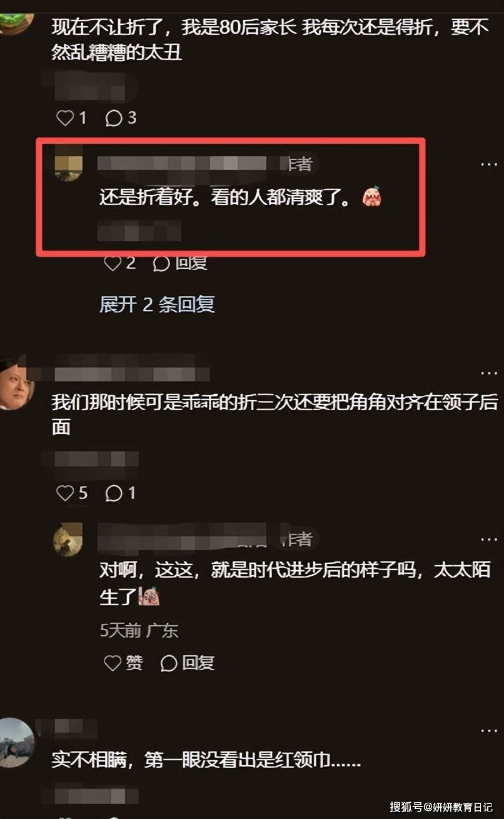Tap the emoji in 还是折着好 reply

pyautogui.click(x=372, y=198)
